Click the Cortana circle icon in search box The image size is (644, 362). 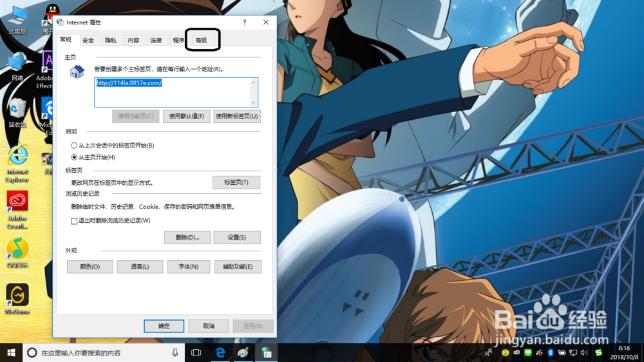point(32,352)
